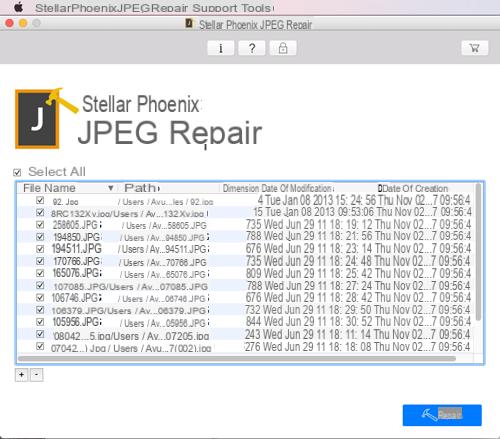The image size is (500, 439).
Task: Uncheck the 170766.JPG file checkbox
Action: pyautogui.click(x=40, y=261)
